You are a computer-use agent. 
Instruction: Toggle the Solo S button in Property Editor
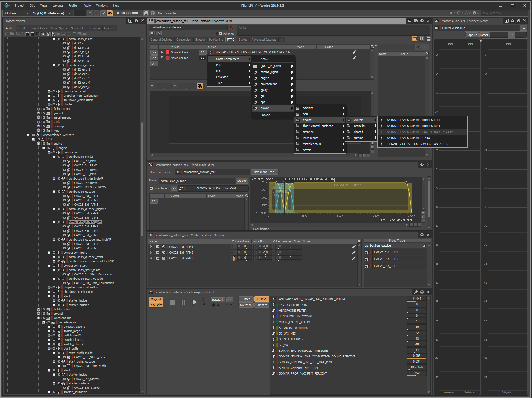pyautogui.click(x=159, y=33)
